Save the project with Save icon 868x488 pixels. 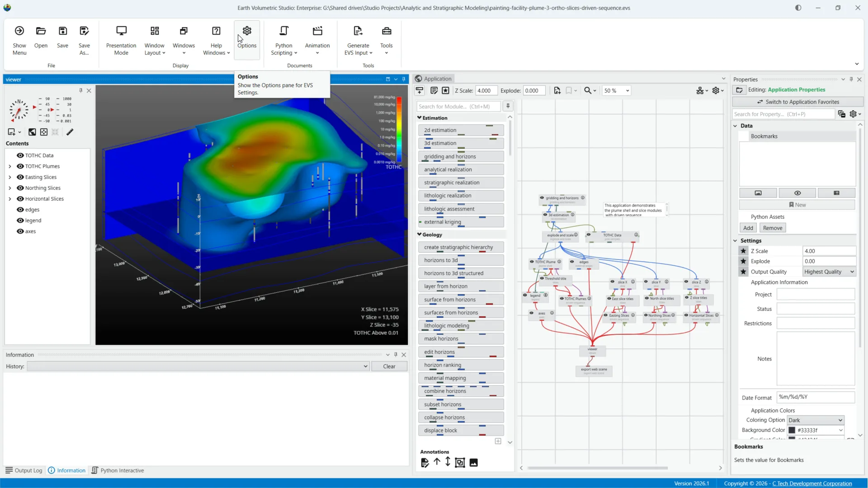click(x=63, y=31)
